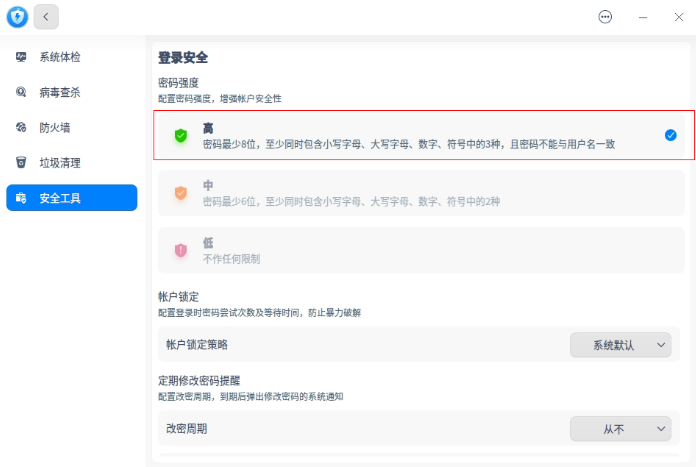Open 防火墙 in the sidebar
Screen dimensions: 696x467
click(x=72, y=127)
